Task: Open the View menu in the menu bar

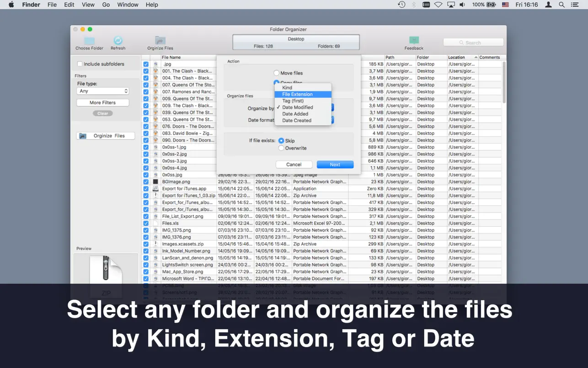Action: pyautogui.click(x=88, y=5)
